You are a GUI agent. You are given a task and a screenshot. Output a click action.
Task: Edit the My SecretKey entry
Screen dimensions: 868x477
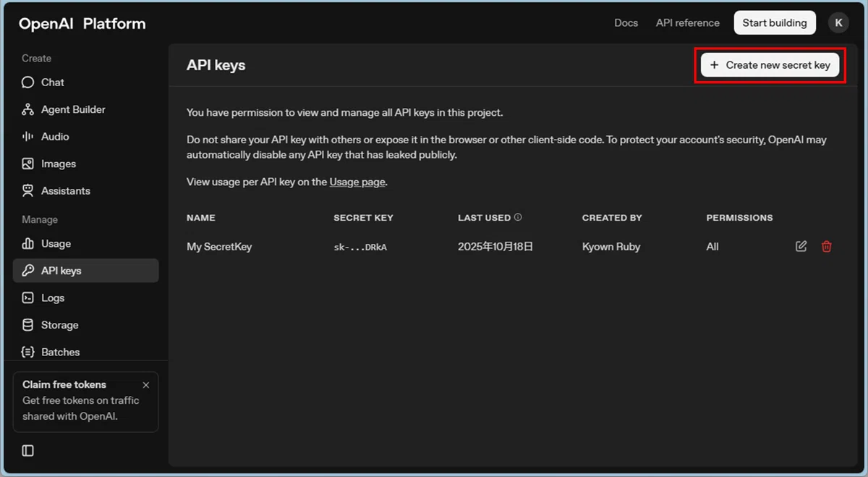801,247
